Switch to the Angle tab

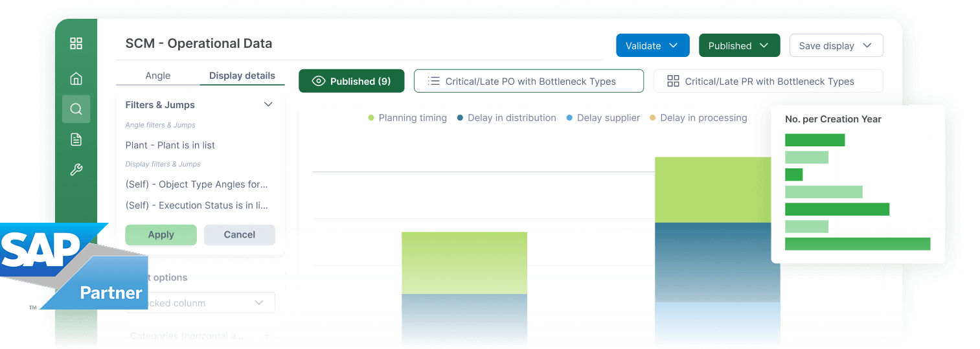[x=157, y=76]
